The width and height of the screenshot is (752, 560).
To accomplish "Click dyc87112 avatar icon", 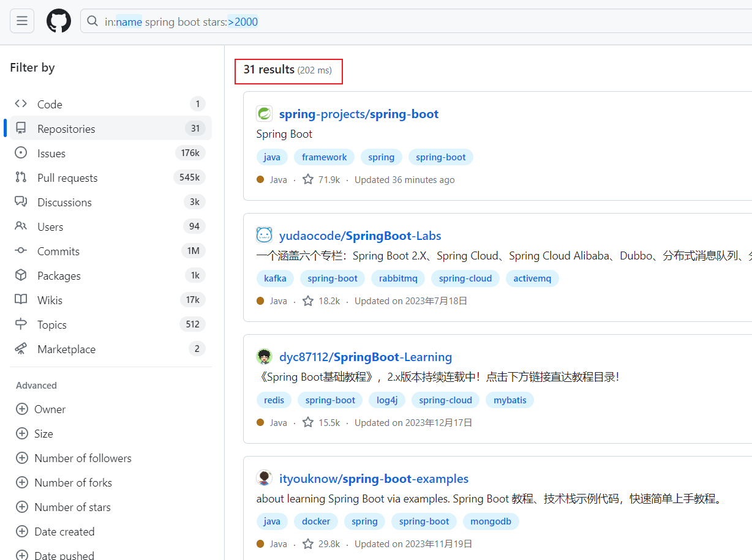I will [264, 357].
